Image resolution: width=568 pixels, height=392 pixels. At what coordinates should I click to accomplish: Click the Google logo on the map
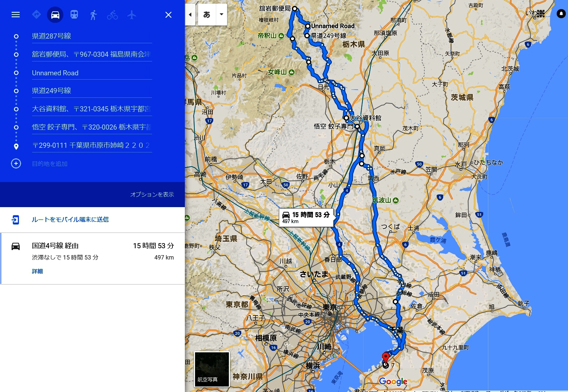click(x=393, y=381)
